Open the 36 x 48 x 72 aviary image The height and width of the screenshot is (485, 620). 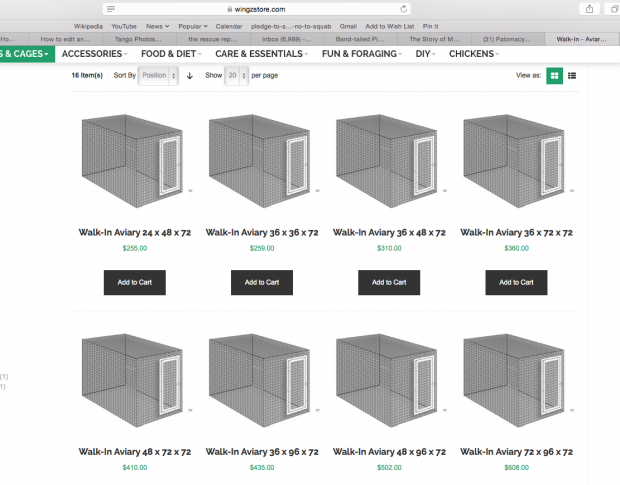point(387,161)
